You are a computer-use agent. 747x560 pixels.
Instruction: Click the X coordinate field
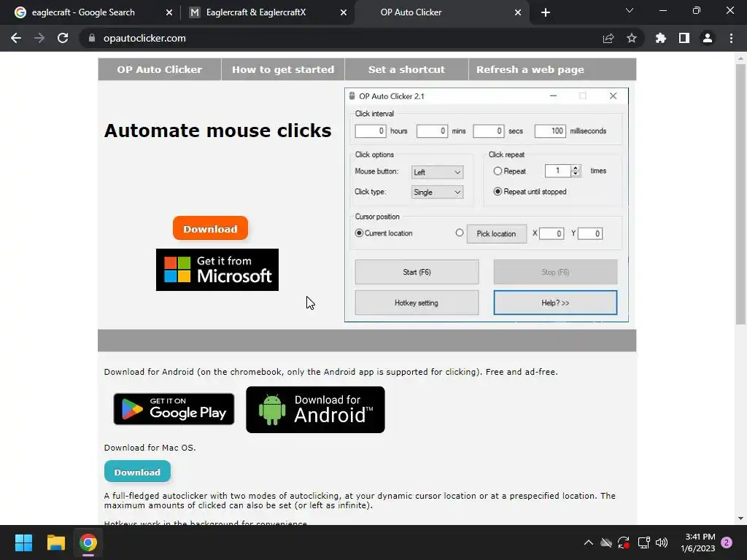(x=551, y=233)
